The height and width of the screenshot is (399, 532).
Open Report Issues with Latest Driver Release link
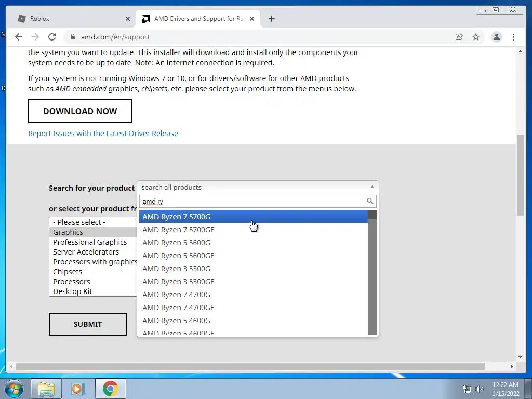click(x=103, y=134)
